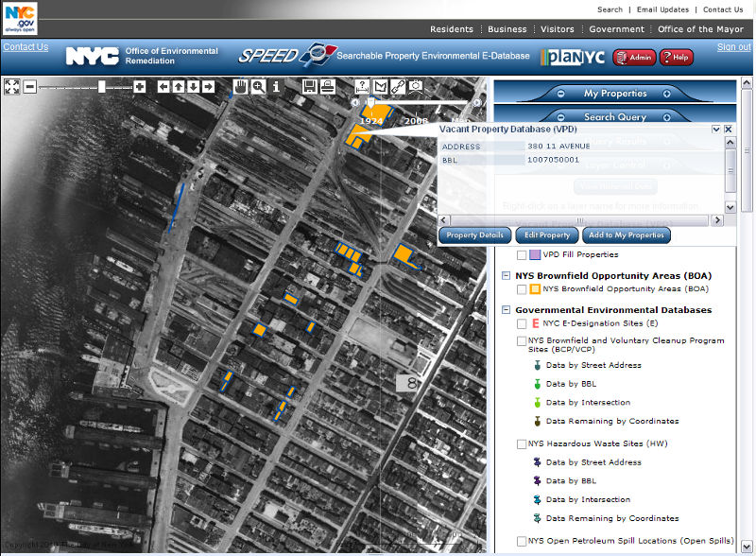Open Office of the Mayor menu
The width and height of the screenshot is (756, 556).
700,29
